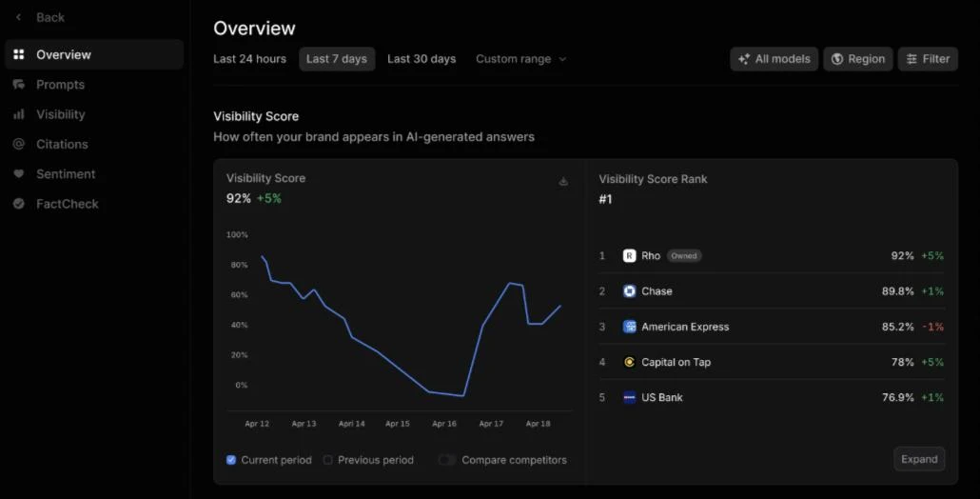Click the sliders icon on Filter button
Screen dimensions: 980x499
pos(911,59)
